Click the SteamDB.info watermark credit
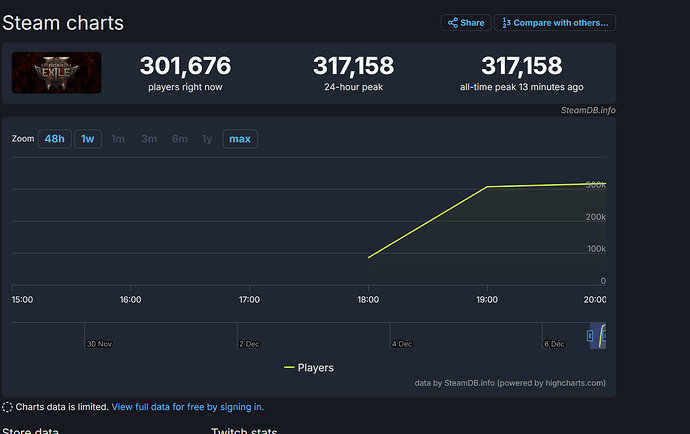 (x=588, y=110)
